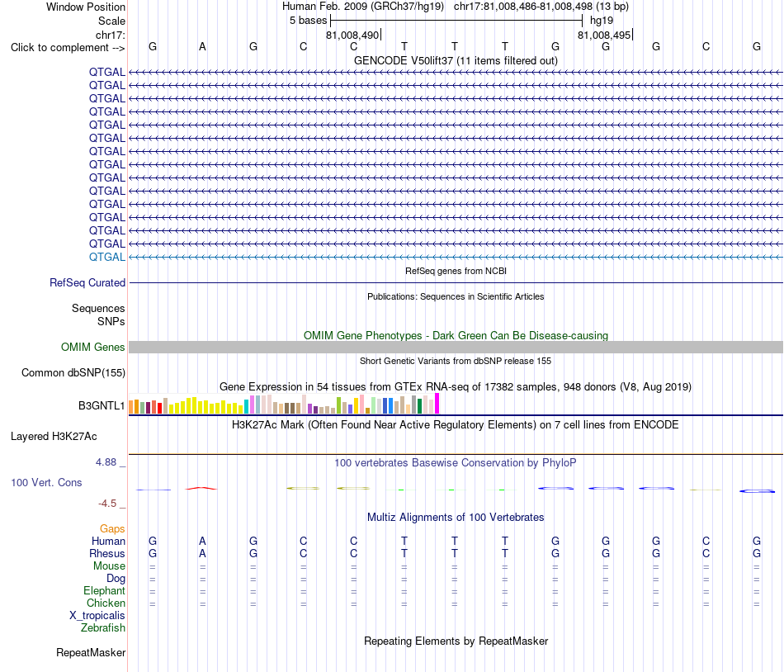This screenshot has width=784, height=672.
Task: Click the -4.5 lower conservation value
Action: coord(107,503)
